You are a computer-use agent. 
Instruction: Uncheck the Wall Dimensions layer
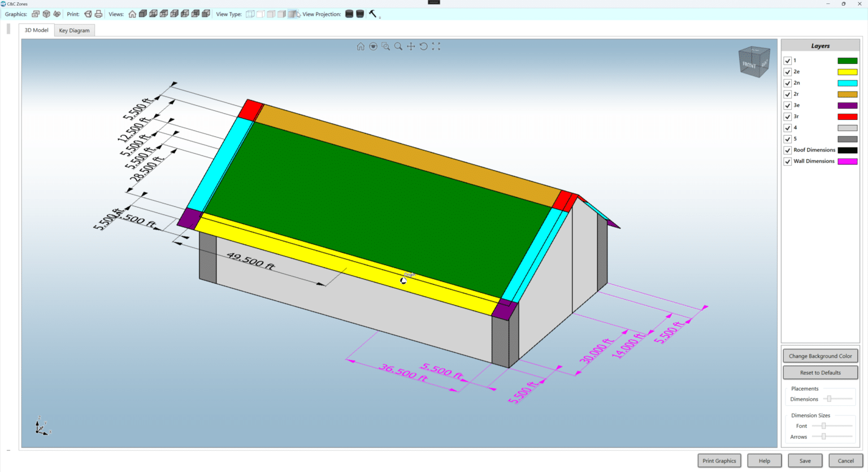coord(788,161)
